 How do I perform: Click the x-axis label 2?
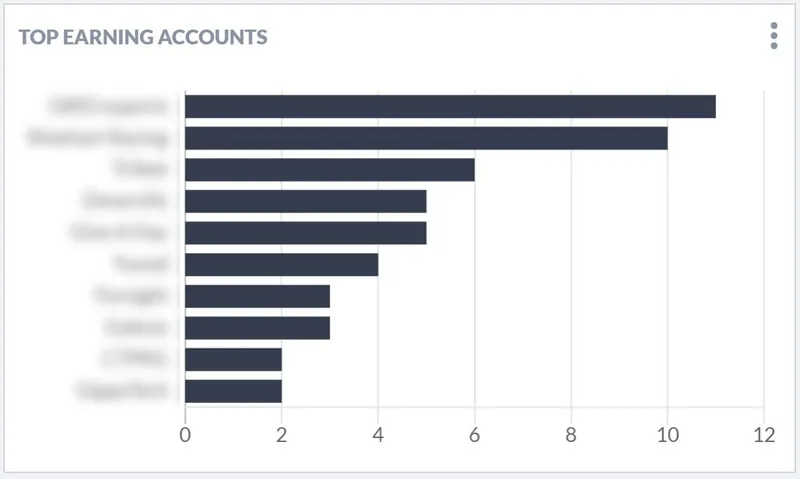(x=282, y=435)
